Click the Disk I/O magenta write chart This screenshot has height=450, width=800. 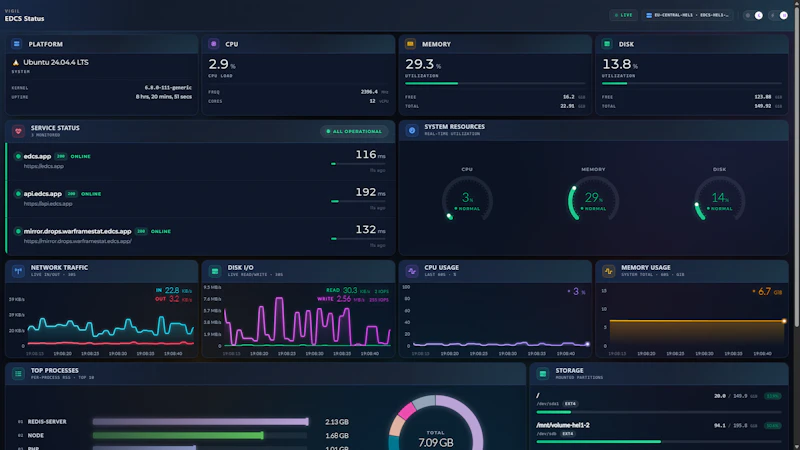tap(307, 320)
